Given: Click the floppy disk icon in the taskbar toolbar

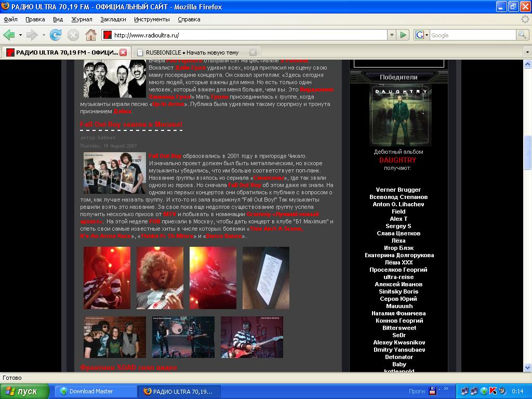Looking at the screenshot, I should [x=433, y=391].
